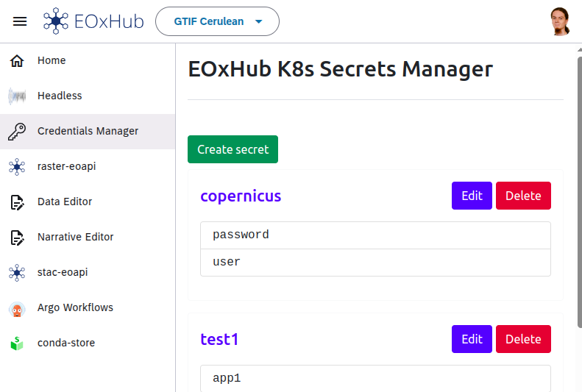Image resolution: width=582 pixels, height=392 pixels.
Task: Click the conda-store green box icon
Action: (x=17, y=343)
